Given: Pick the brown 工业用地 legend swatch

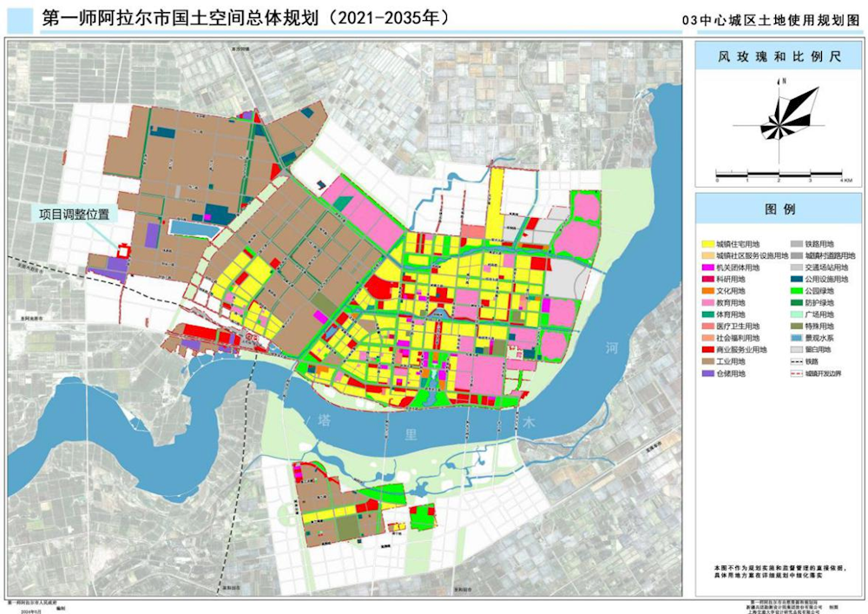Looking at the screenshot, I should (708, 362).
